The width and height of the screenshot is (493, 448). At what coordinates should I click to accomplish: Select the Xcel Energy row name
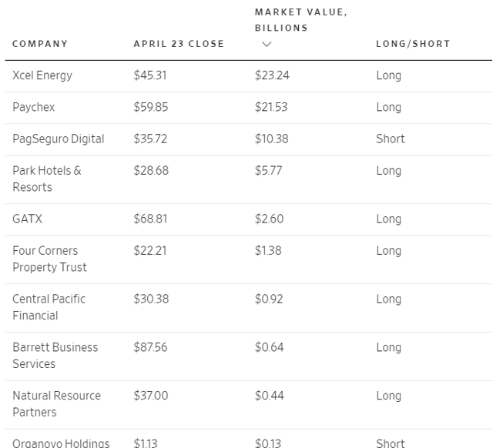[x=42, y=75]
